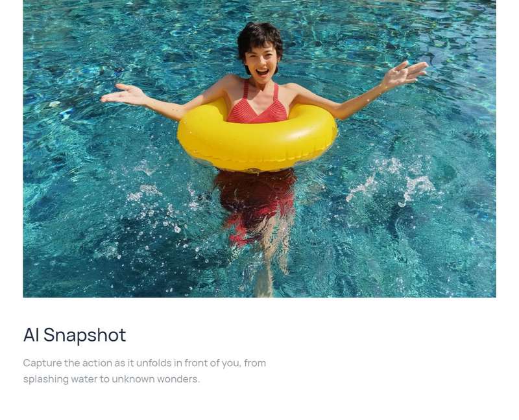Click the word 'unfolds' in the description
Viewport: 519px width, 420px height.
click(x=154, y=363)
